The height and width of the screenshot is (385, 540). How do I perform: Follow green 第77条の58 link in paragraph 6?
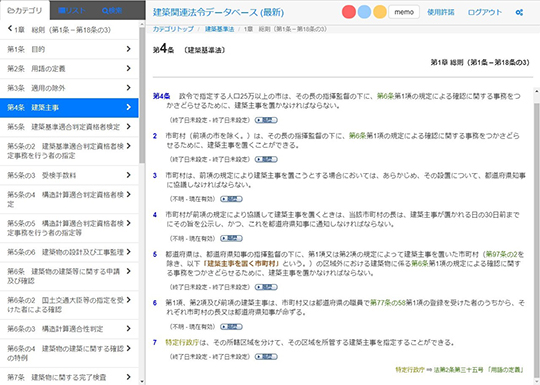click(388, 303)
